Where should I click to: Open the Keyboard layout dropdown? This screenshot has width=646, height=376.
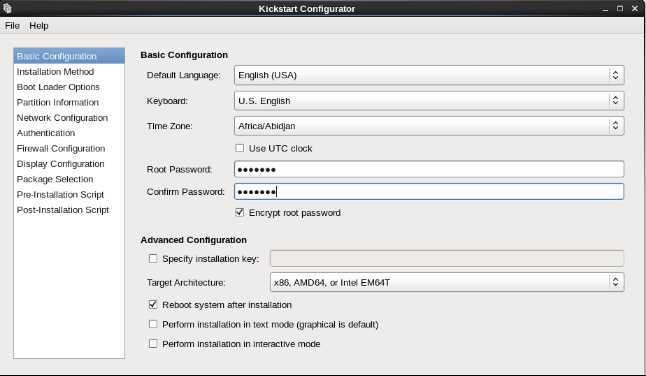(429, 101)
